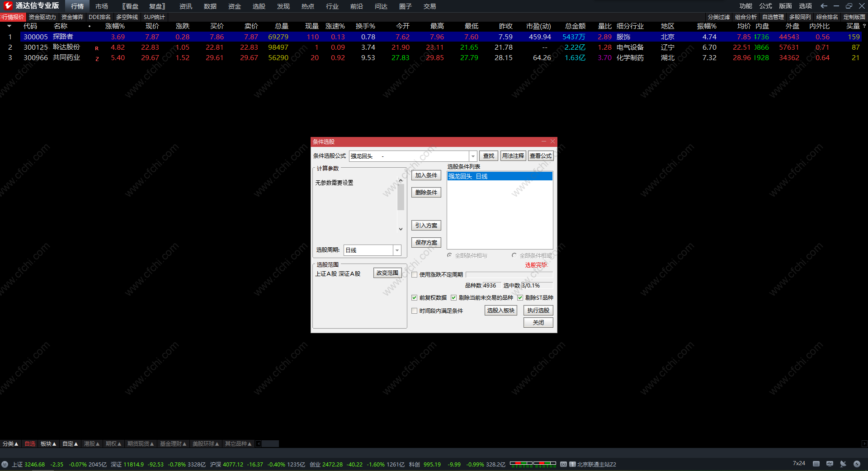Click the satellite dish icon
This screenshot has height=471, width=868.
click(843, 464)
